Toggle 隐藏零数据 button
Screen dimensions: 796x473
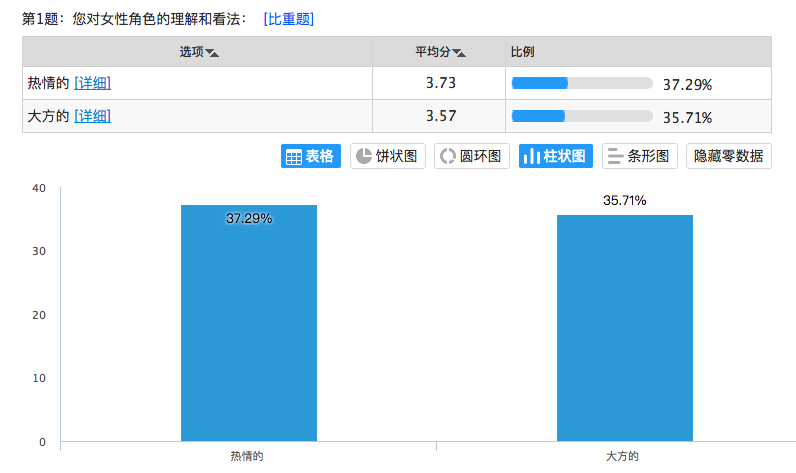click(728, 156)
